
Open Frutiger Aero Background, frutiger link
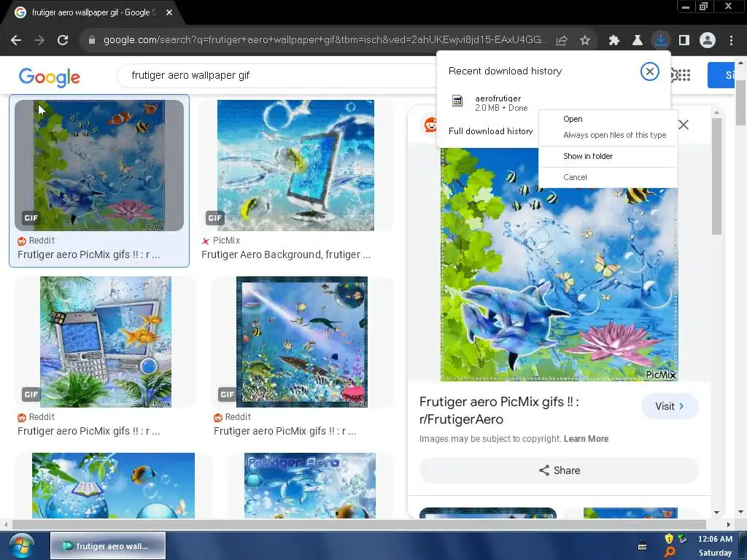(x=286, y=254)
